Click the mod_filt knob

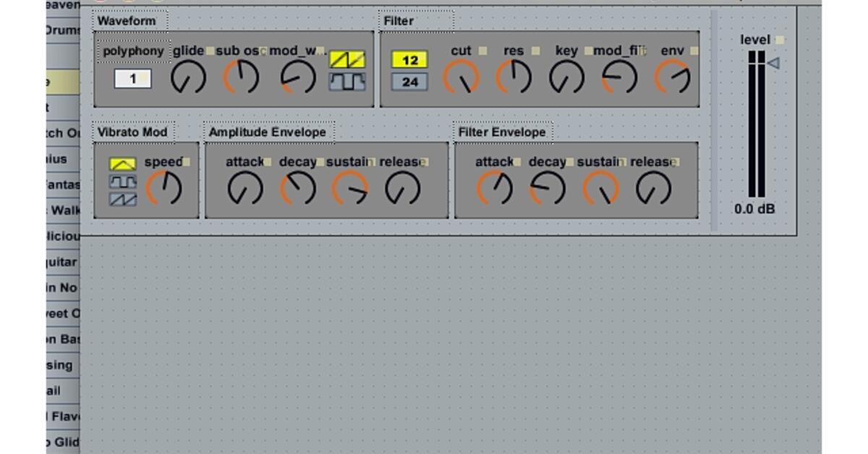point(620,77)
